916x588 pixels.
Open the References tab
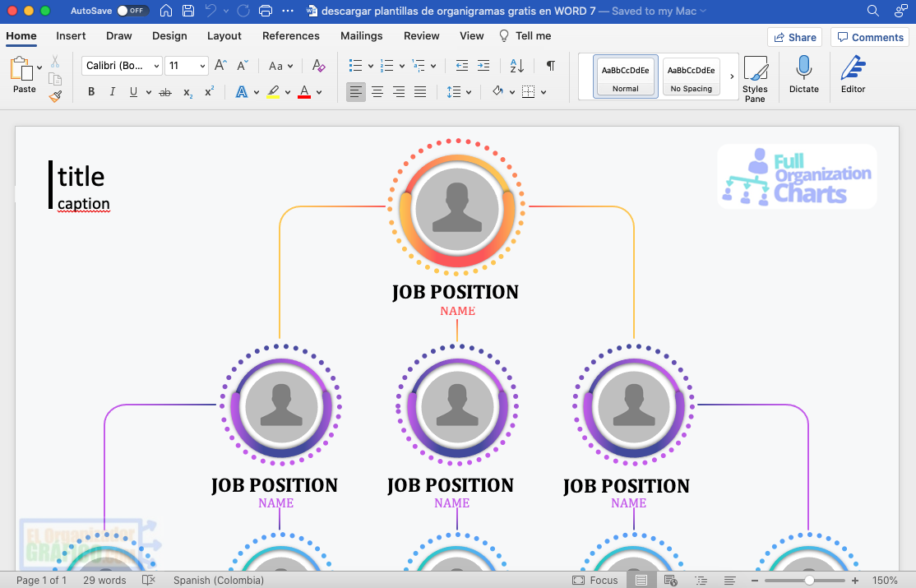(x=291, y=35)
